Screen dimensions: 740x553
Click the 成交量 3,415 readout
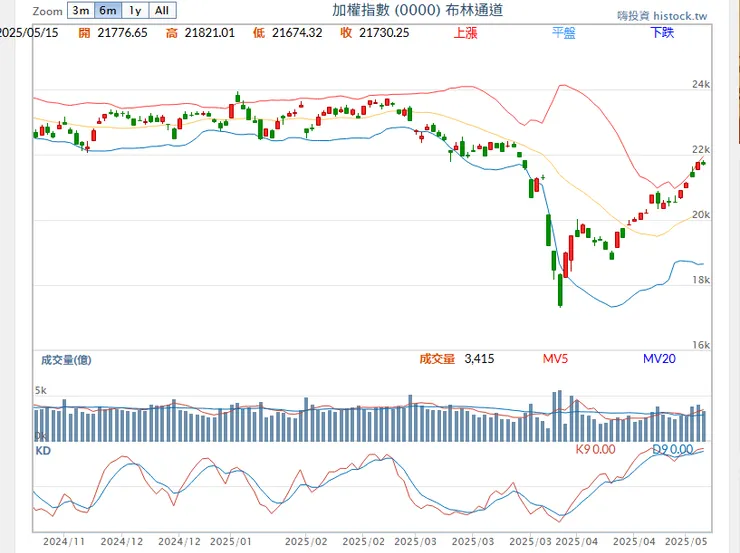(456, 358)
